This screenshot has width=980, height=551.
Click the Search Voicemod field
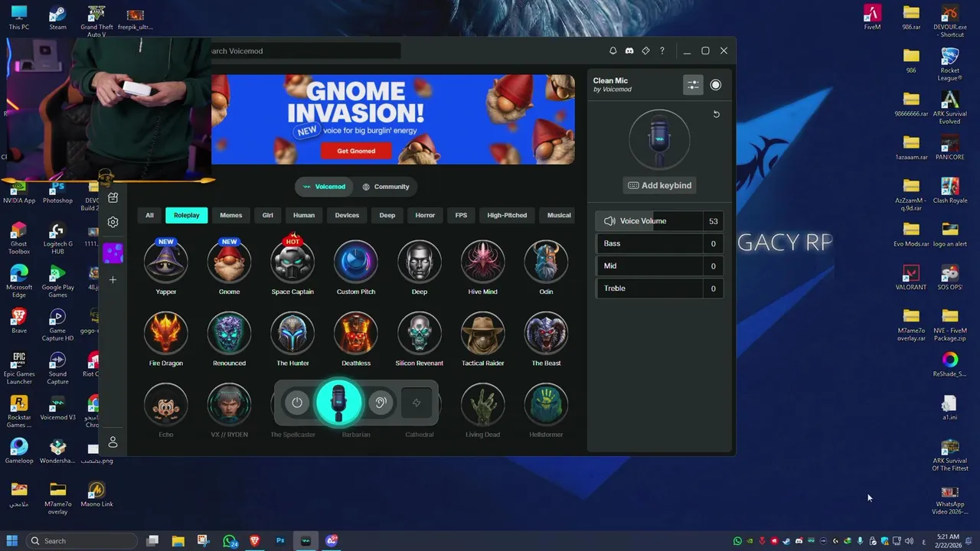[305, 51]
